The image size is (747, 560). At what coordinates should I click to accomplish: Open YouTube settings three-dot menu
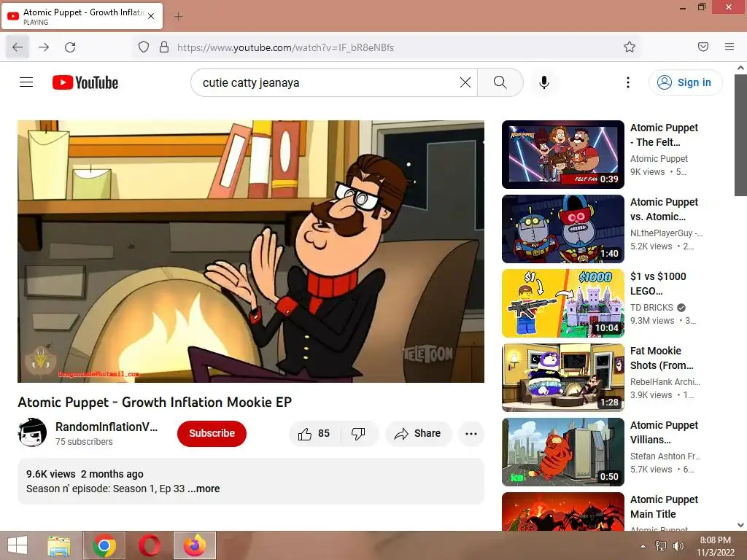tap(628, 82)
